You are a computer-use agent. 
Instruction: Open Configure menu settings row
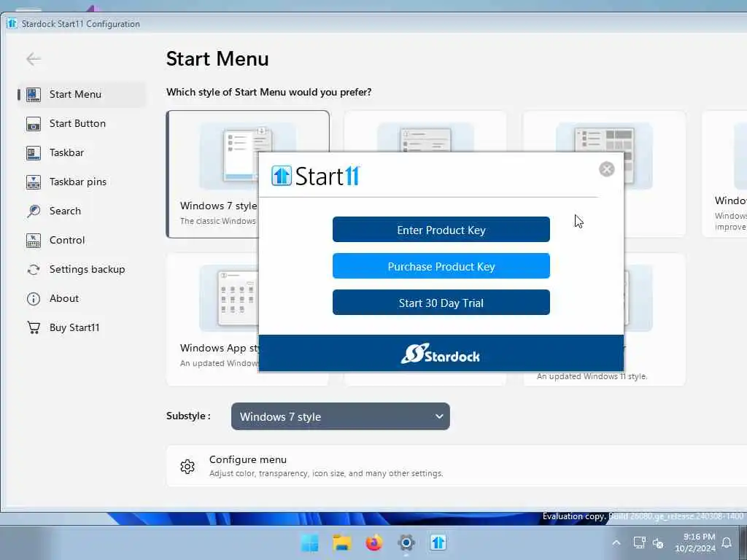(x=457, y=466)
